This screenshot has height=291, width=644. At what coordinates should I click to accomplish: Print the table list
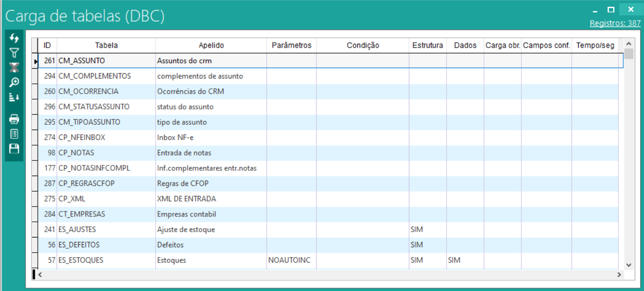coord(14,119)
